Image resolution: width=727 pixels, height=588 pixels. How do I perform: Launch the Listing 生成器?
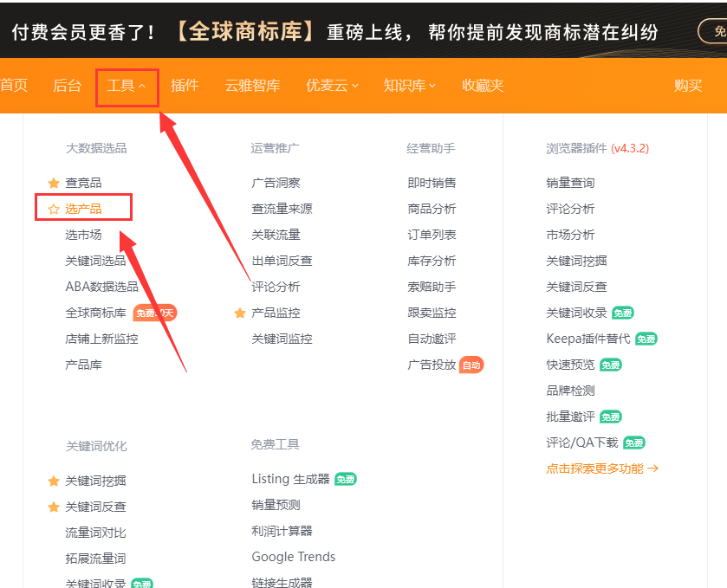click(294, 478)
